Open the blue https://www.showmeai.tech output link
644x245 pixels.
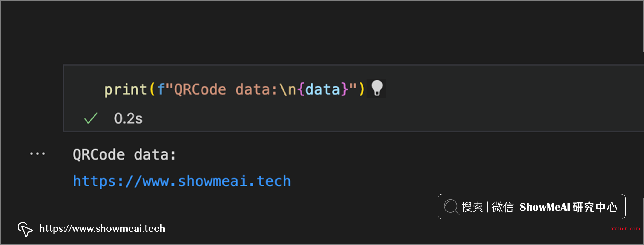coord(182,182)
